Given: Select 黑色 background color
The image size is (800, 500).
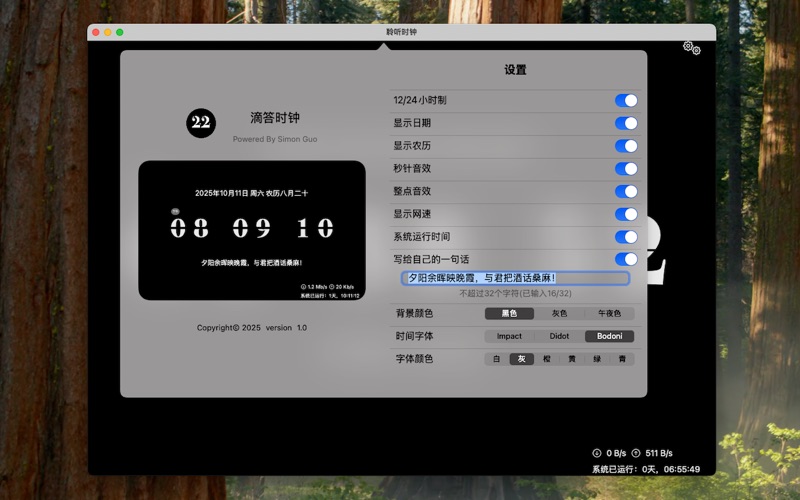Looking at the screenshot, I should pos(509,313).
